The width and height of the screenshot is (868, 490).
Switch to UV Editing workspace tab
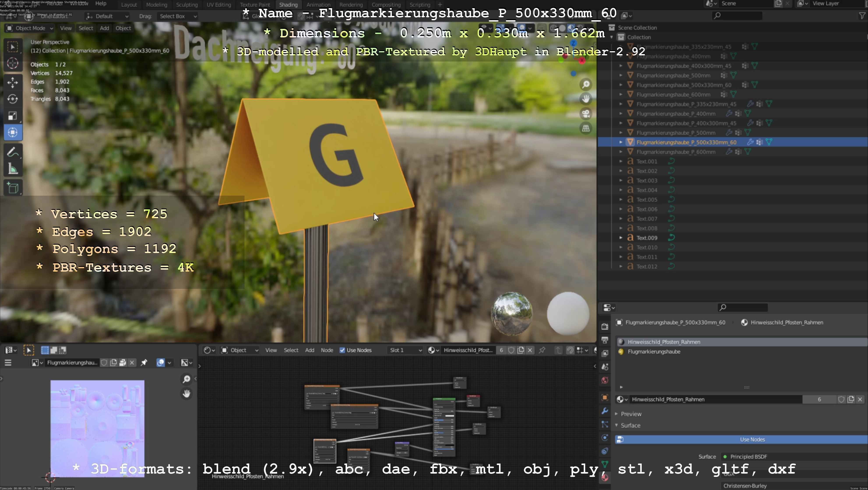click(x=219, y=5)
